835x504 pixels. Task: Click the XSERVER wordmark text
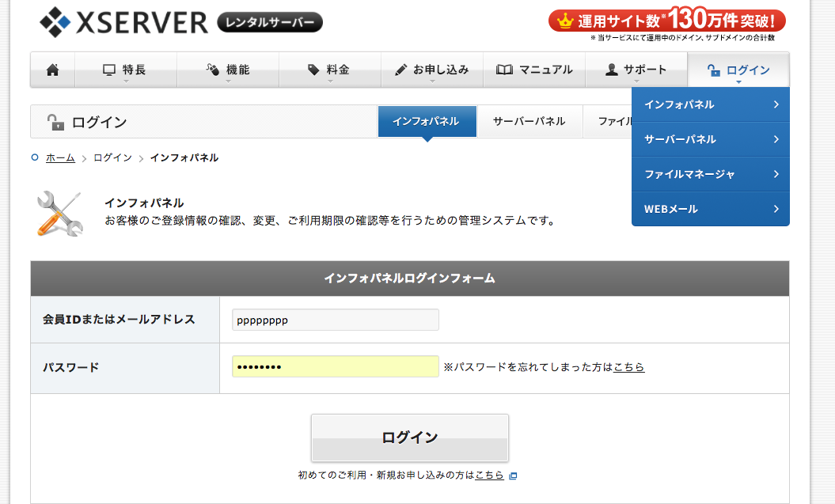tap(142, 22)
